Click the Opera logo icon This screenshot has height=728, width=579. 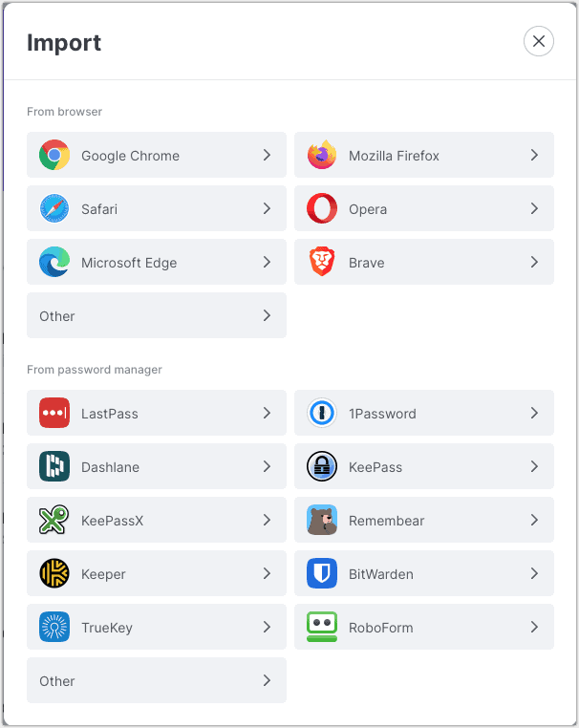pyautogui.click(x=322, y=208)
